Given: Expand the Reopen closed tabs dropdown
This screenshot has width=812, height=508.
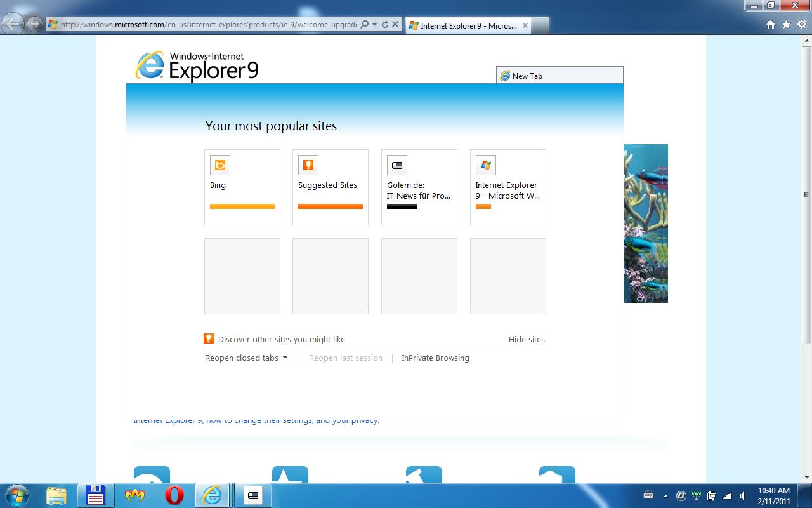Looking at the screenshot, I should click(x=287, y=358).
